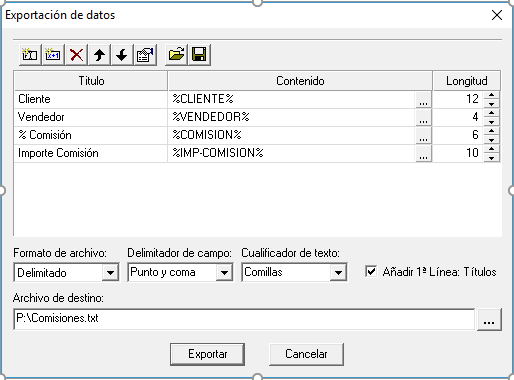Image resolution: width=514 pixels, height=380 pixels.
Task: Open content editor for %IMP-COMISION% row
Action: (x=424, y=153)
